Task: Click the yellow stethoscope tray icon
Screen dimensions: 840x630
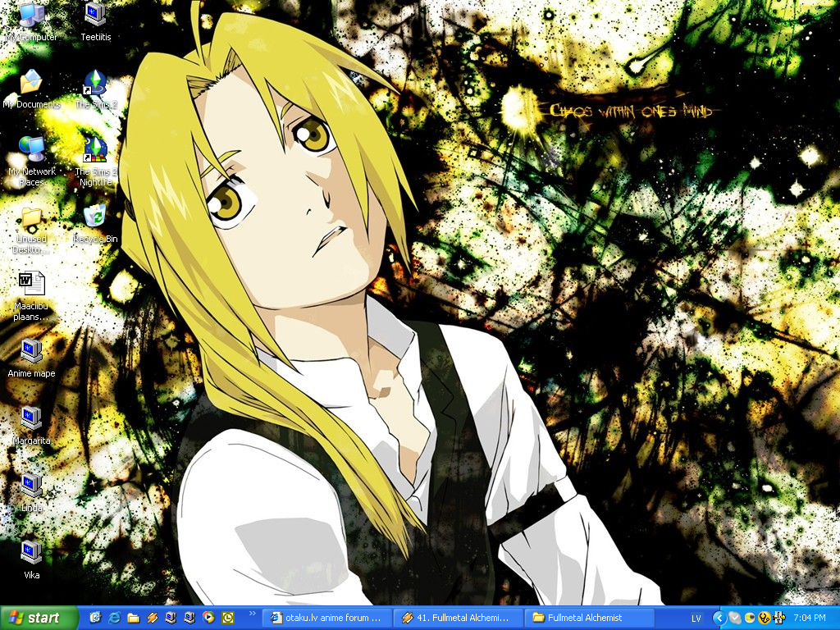Action: pyautogui.click(x=765, y=619)
